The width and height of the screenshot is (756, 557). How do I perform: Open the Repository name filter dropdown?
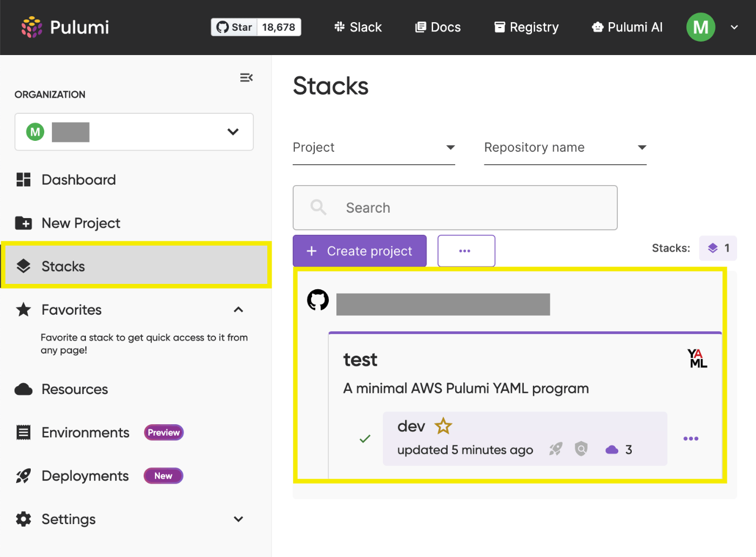tap(565, 148)
